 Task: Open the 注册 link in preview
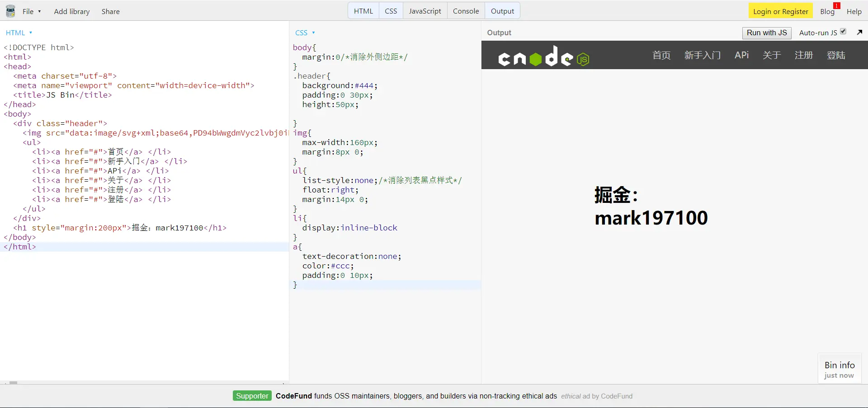point(804,55)
